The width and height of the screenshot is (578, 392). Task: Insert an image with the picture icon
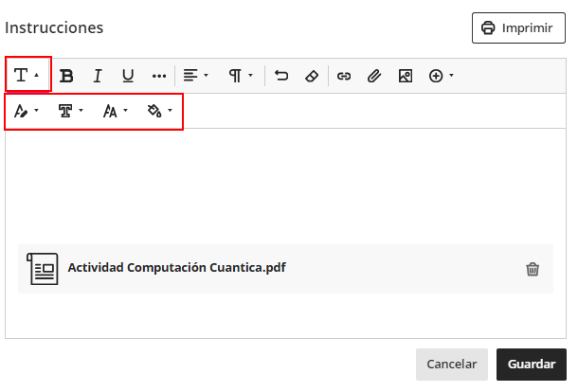[x=405, y=76]
